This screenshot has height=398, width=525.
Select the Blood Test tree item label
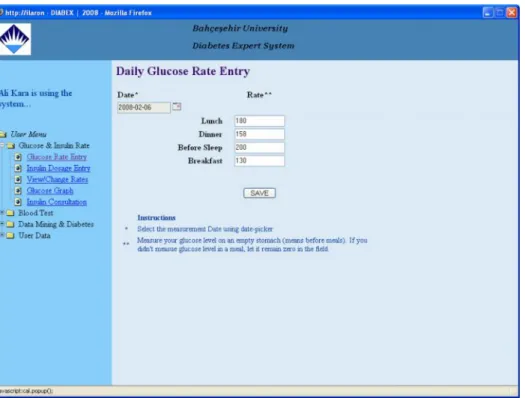35,213
